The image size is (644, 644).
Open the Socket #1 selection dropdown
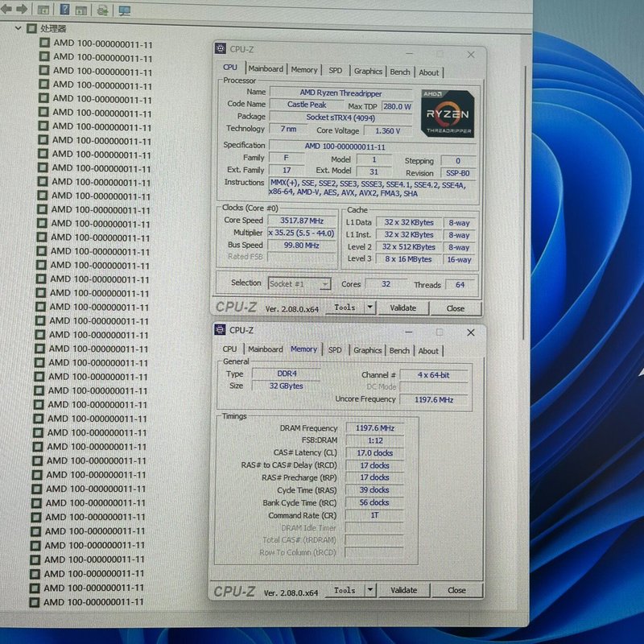coord(299,284)
